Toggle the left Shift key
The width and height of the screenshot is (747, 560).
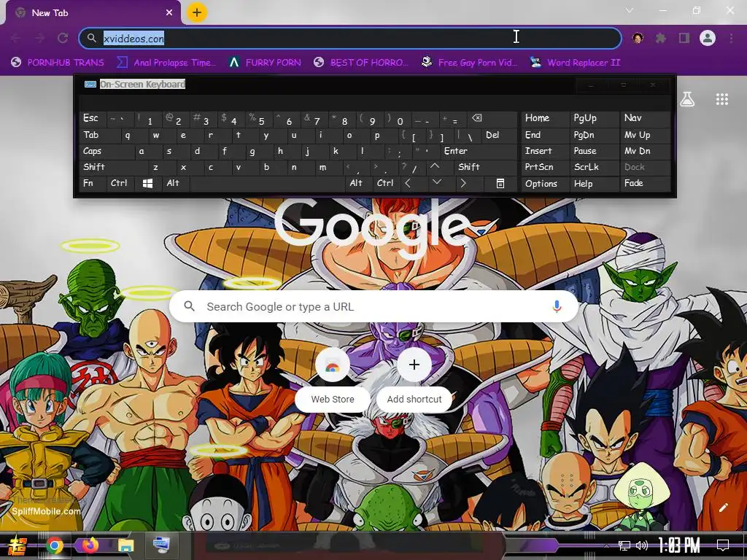point(115,167)
